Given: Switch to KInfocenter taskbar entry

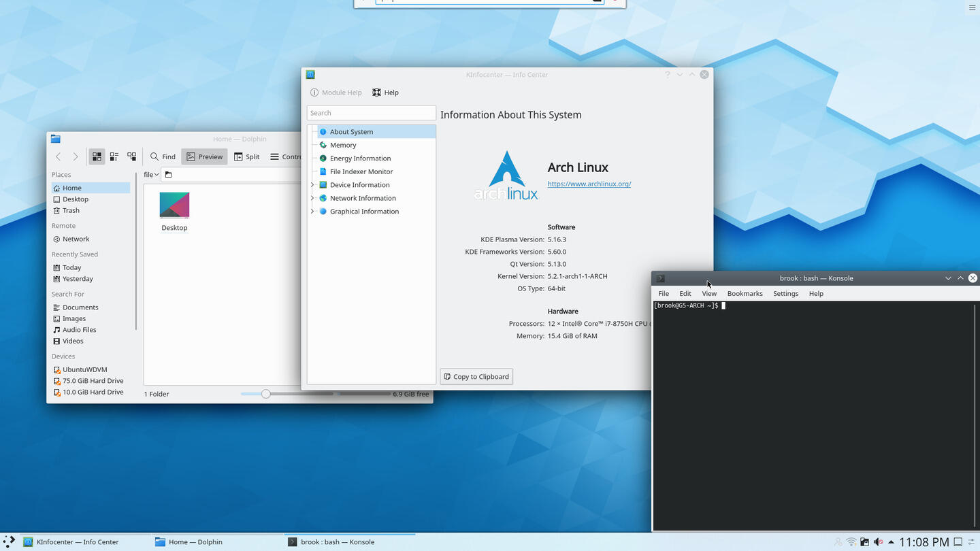Looking at the screenshot, I should [85, 542].
